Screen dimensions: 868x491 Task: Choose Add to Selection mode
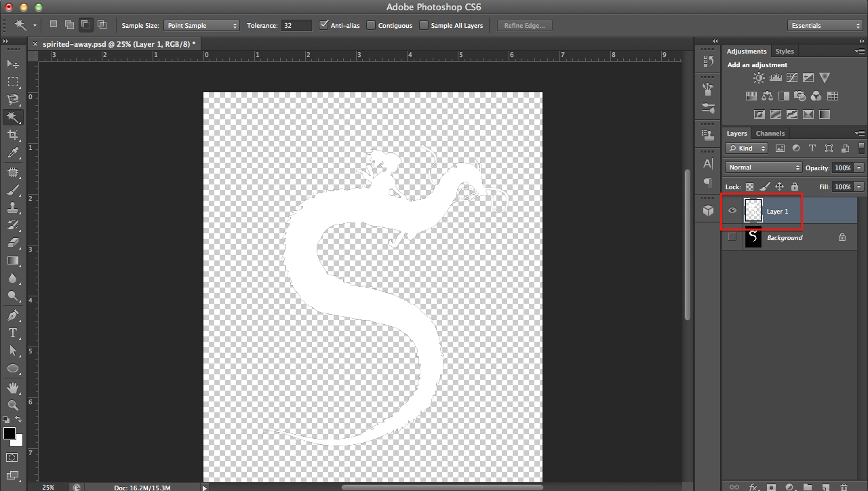click(69, 25)
